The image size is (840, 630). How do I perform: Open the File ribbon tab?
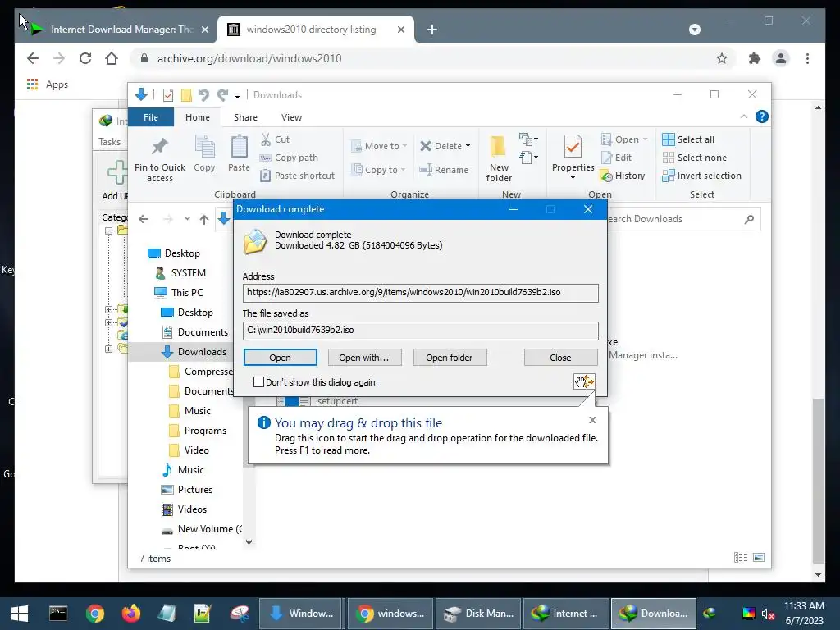pos(151,117)
